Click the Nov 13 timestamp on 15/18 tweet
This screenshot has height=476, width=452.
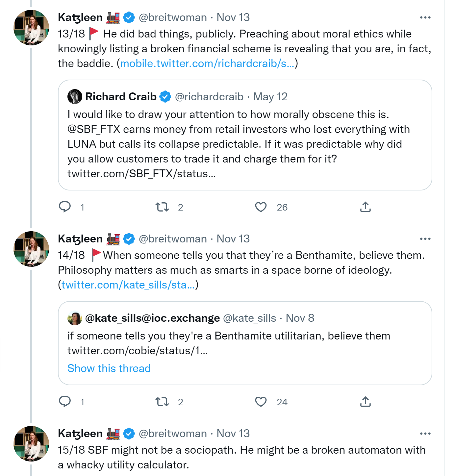coord(233,434)
